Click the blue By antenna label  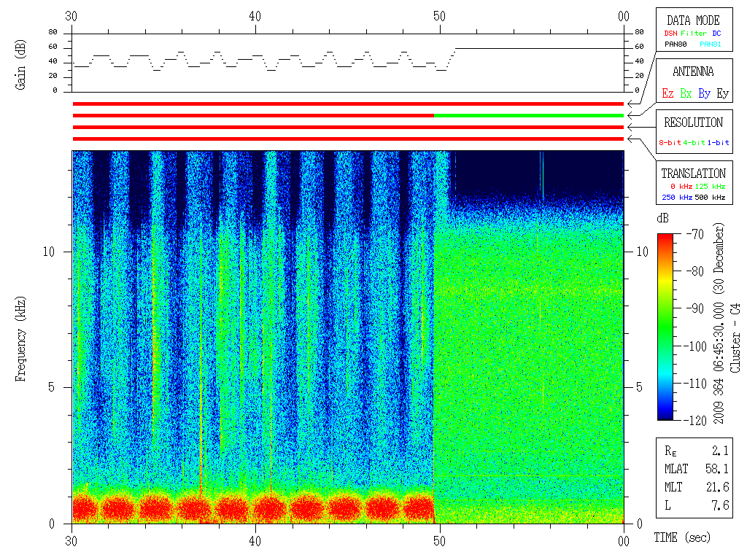coord(704,93)
